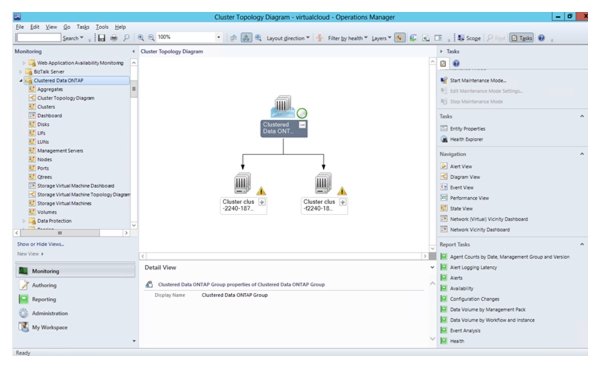Open Network Vicinity Dashboard link
Screen dimensions: 601x369
tap(479, 230)
